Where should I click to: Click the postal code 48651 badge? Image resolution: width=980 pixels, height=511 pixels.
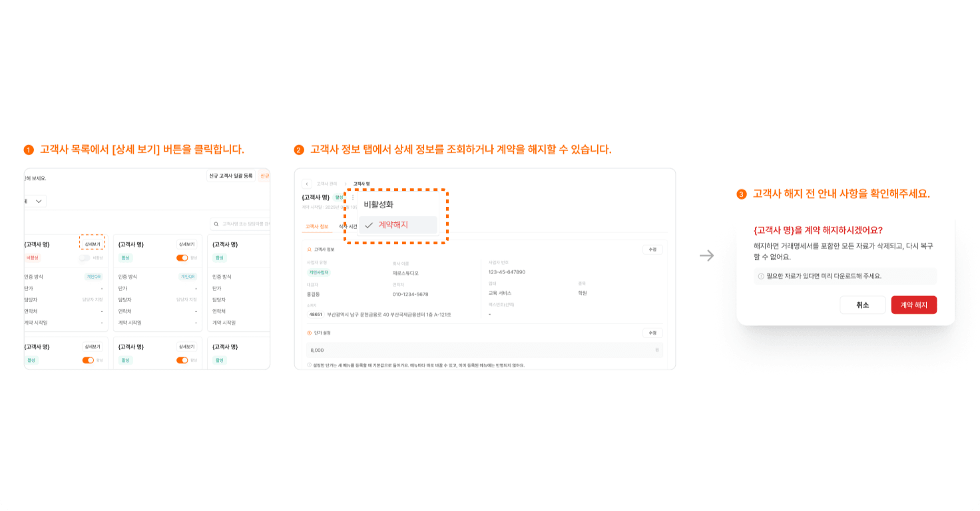316,314
